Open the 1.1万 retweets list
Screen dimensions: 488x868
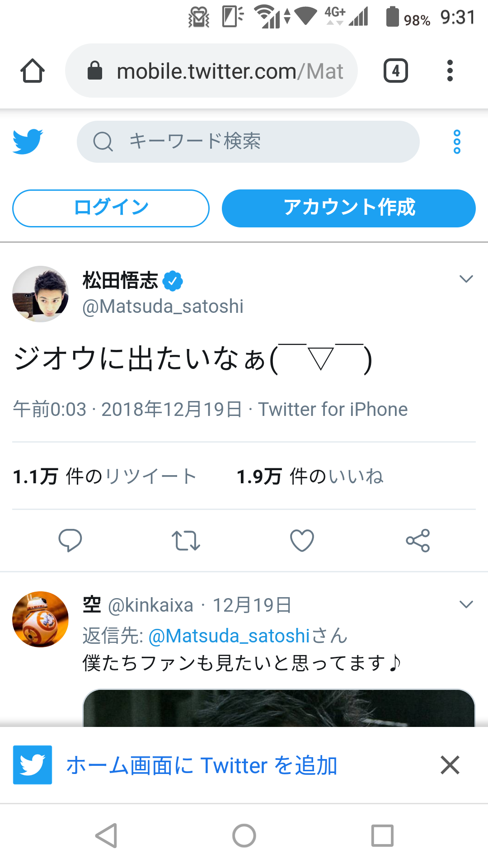point(105,476)
